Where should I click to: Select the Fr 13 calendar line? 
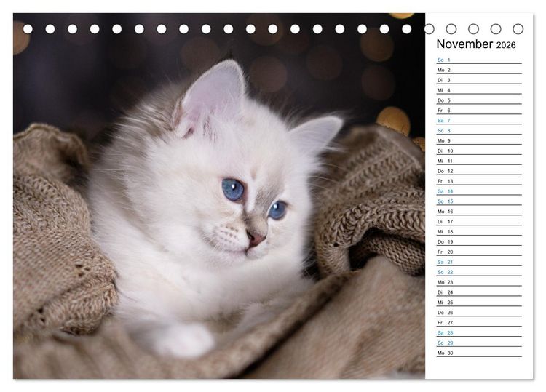pos(479,181)
